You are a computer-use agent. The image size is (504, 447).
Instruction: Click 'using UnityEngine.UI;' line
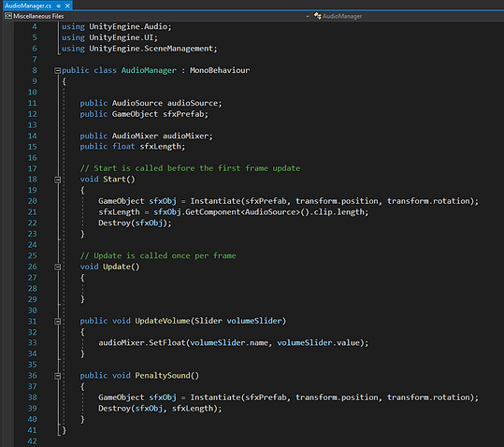(x=110, y=37)
